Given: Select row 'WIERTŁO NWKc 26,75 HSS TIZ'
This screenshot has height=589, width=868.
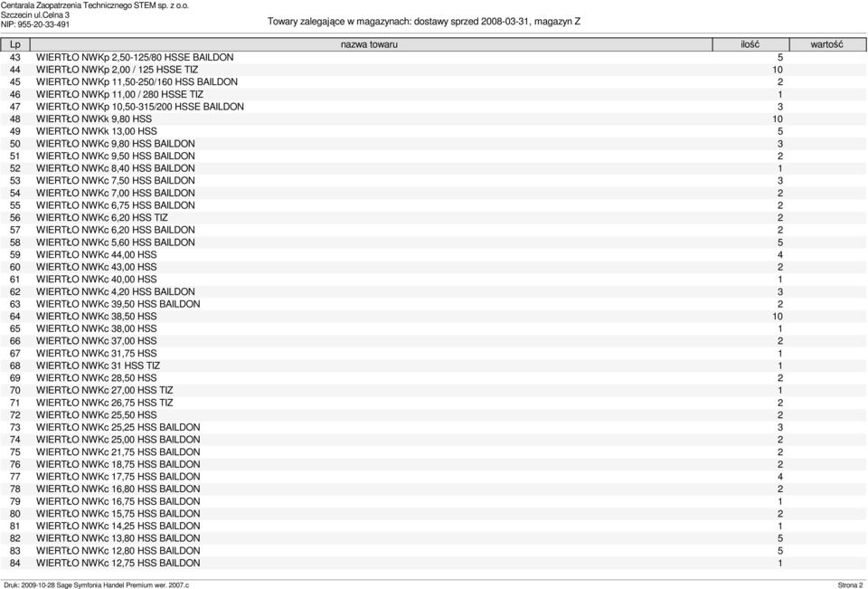Looking at the screenshot, I should (434, 403).
